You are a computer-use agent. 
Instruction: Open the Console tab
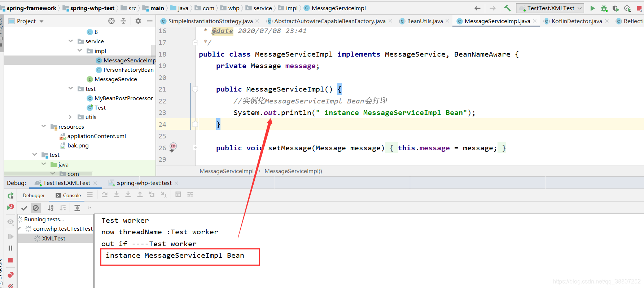point(69,195)
